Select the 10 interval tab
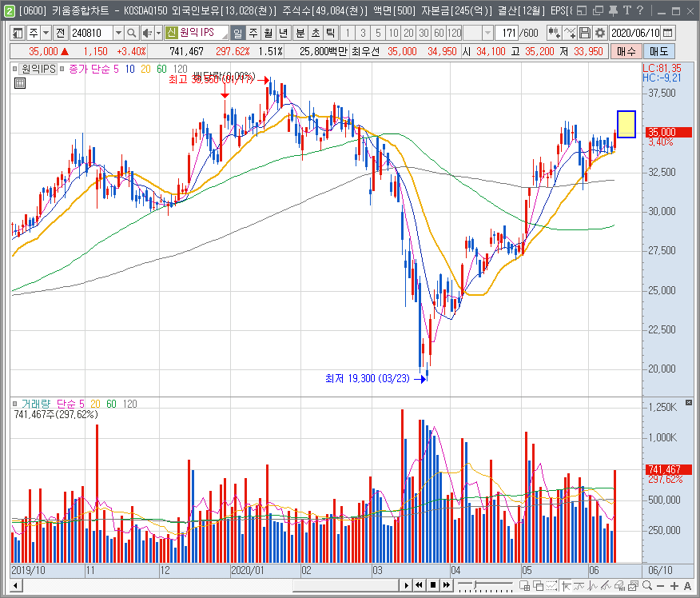The width and height of the screenshot is (700, 598). coord(393,33)
